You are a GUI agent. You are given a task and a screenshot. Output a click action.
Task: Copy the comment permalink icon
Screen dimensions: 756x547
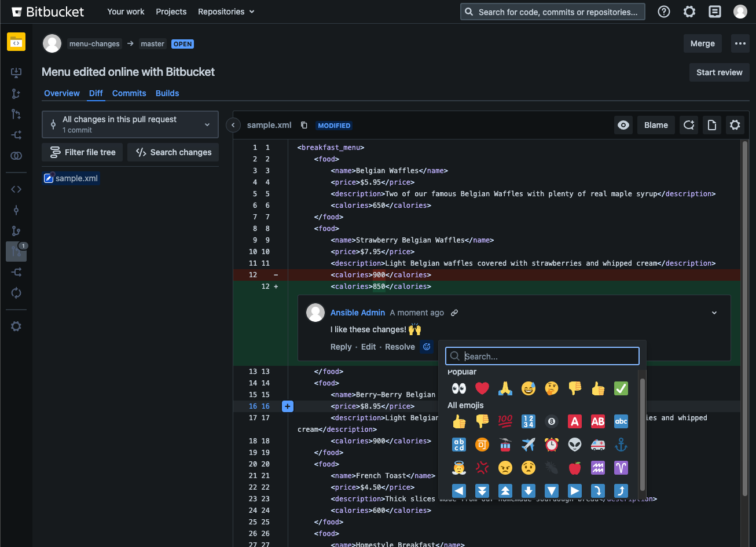[454, 313]
